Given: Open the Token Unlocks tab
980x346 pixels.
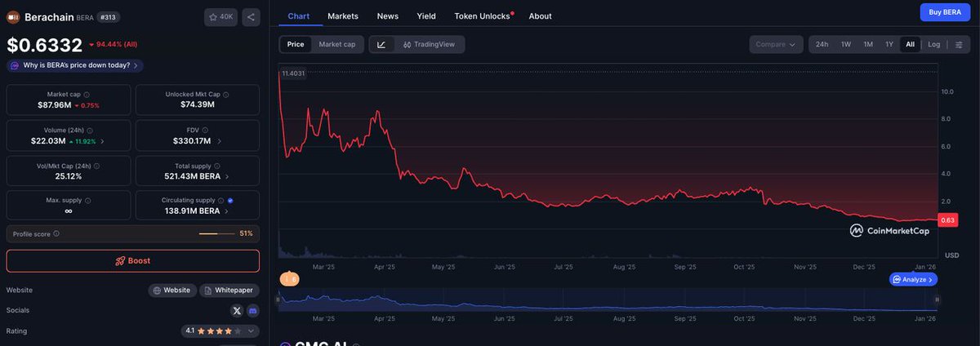Looking at the screenshot, I should coord(483,16).
